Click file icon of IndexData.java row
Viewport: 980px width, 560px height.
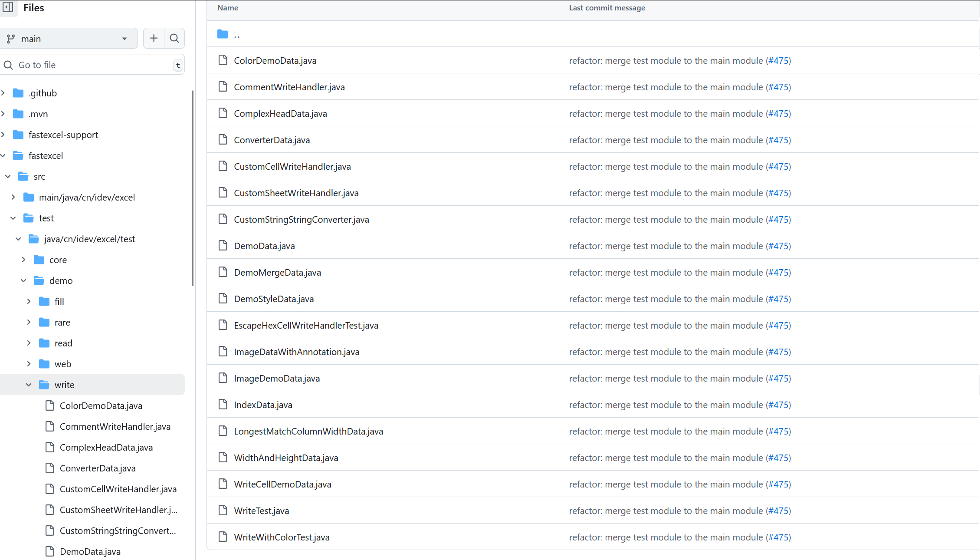[x=223, y=404]
